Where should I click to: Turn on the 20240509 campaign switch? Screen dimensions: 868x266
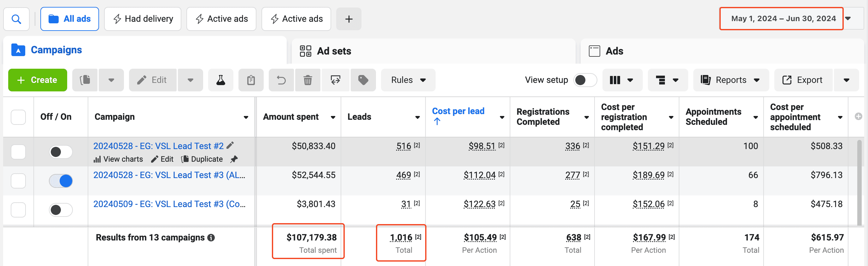[x=61, y=210]
